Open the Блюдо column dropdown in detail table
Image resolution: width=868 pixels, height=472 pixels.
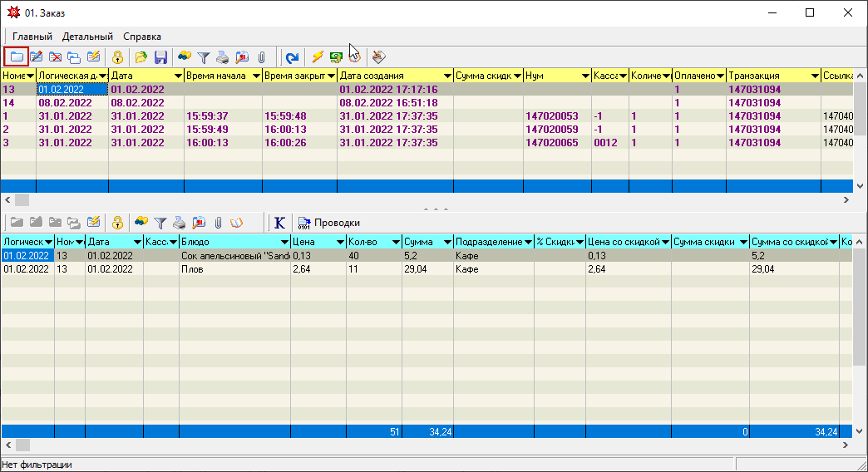pos(284,242)
